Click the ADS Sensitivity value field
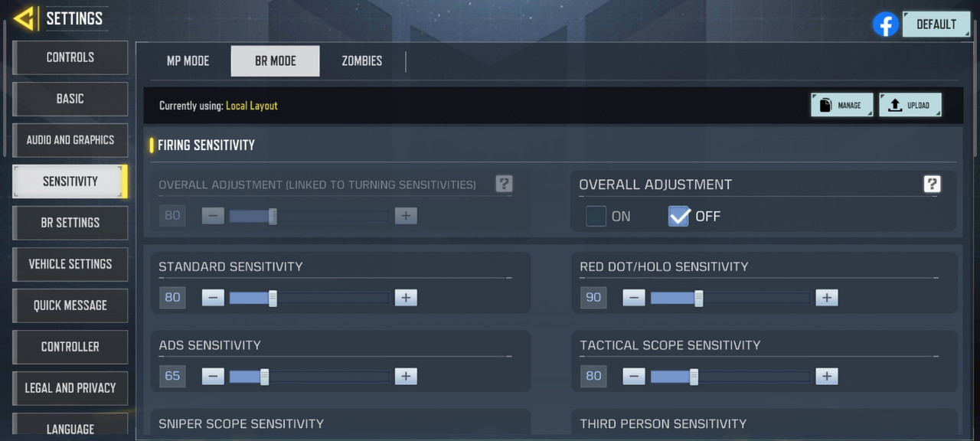Screen dimensions: 980x441 pos(172,376)
